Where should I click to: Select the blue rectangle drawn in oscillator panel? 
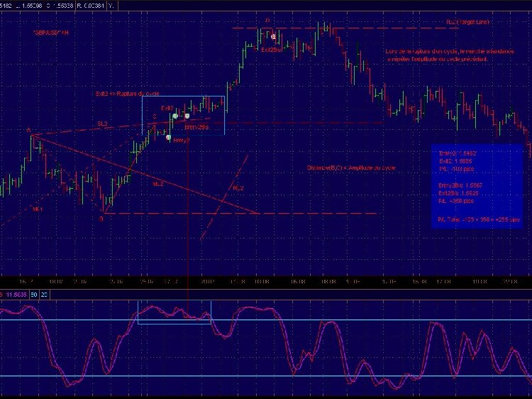pyautogui.click(x=174, y=313)
